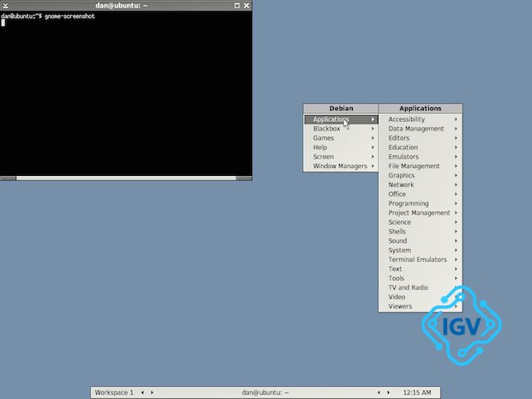The image size is (532, 399).
Task: Open the Screen submenu
Action: [x=341, y=156]
